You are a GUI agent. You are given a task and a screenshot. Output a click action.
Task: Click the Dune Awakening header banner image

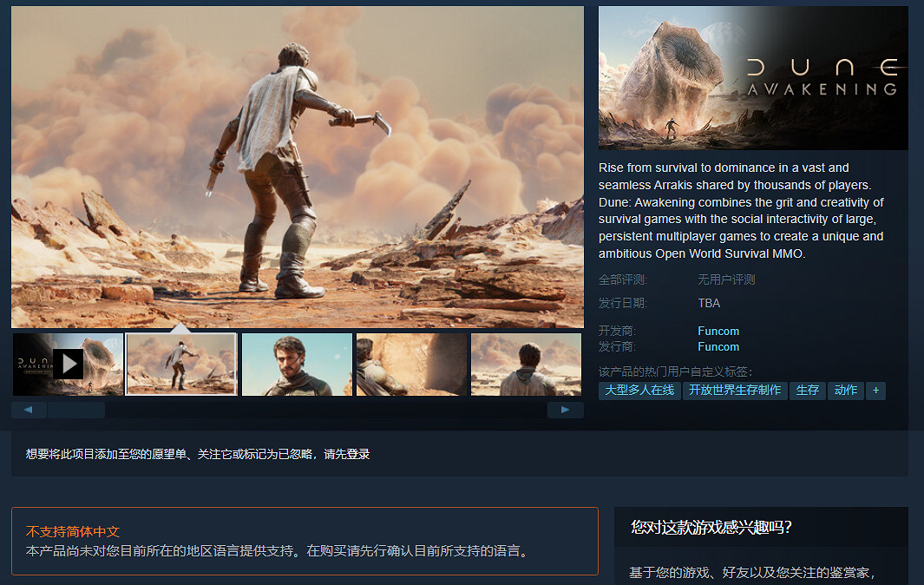[753, 77]
